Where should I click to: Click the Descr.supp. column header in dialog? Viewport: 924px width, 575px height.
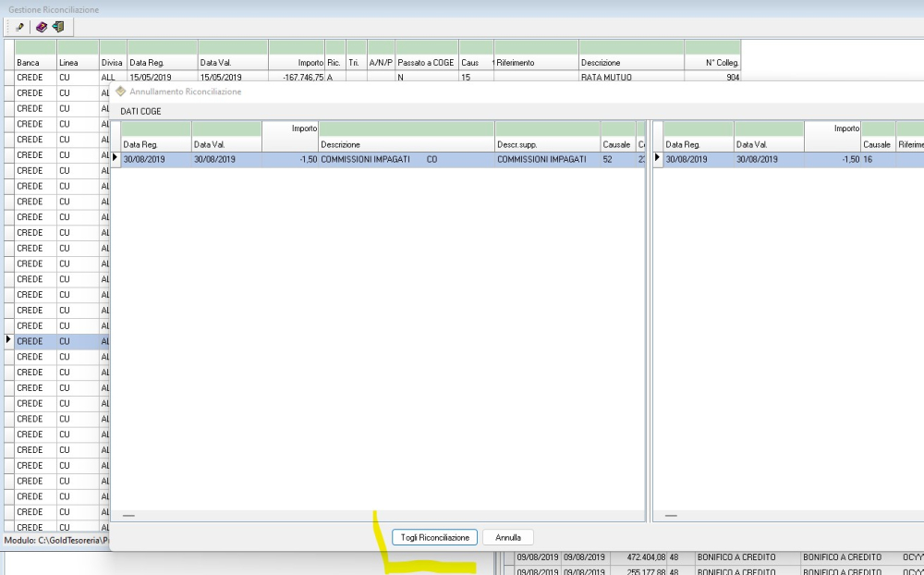tap(547, 145)
